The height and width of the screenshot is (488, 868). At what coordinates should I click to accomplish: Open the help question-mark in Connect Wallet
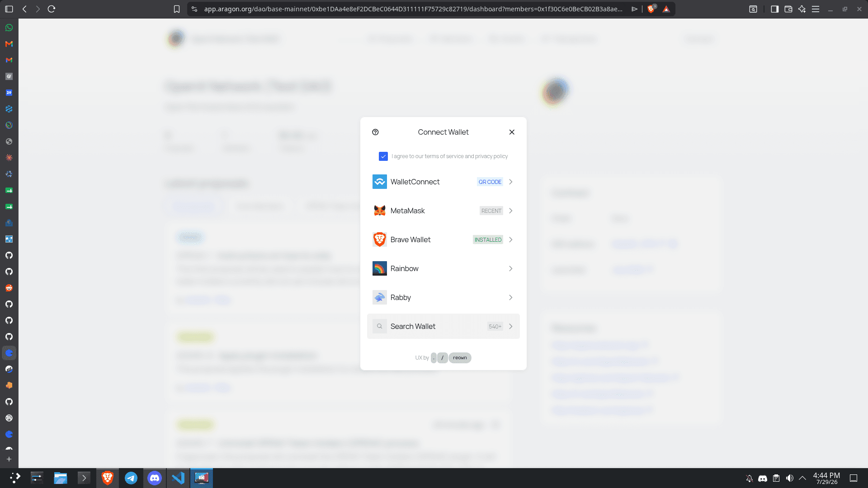[x=375, y=132]
